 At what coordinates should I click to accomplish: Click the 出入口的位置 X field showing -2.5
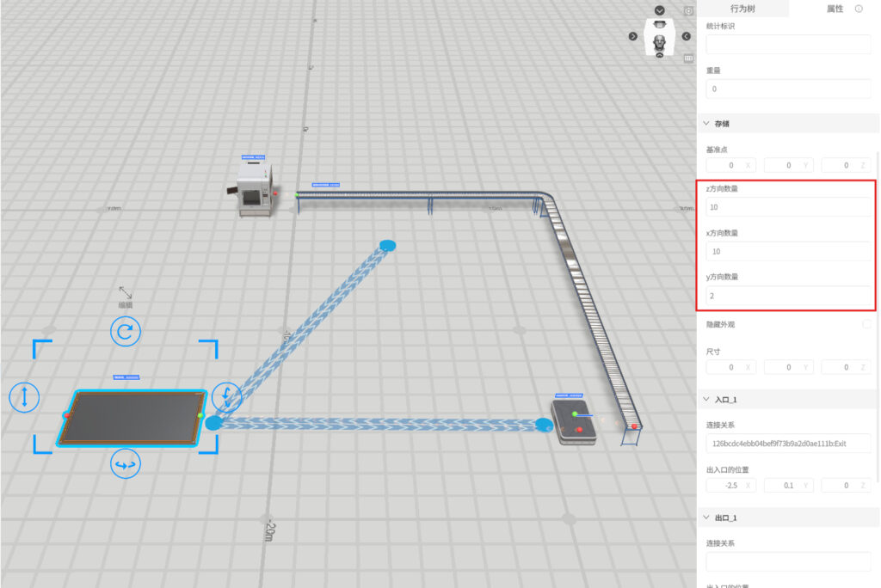pos(731,485)
